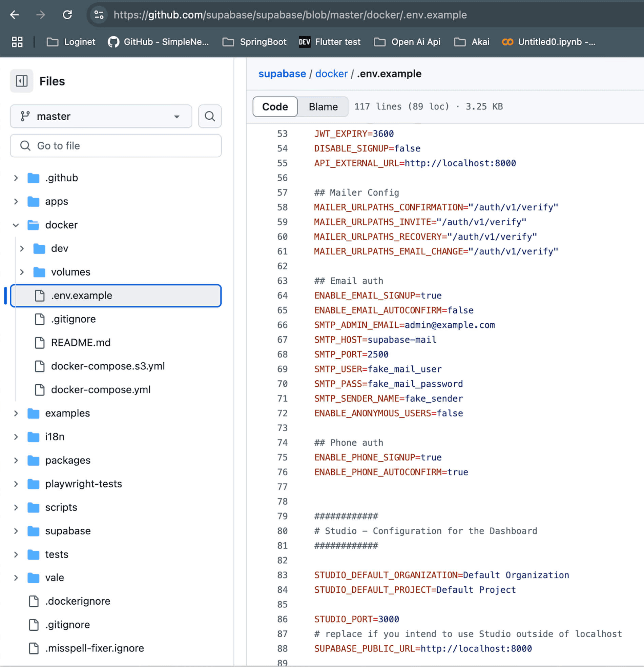Click the STUDIO_PORT=3000 line
The width and height of the screenshot is (644, 667).
[x=356, y=619]
